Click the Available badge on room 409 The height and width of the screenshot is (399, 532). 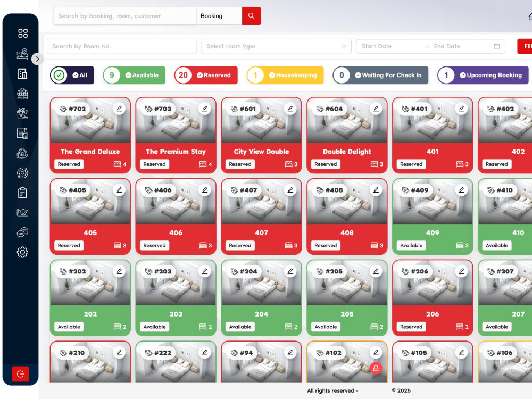(x=411, y=245)
